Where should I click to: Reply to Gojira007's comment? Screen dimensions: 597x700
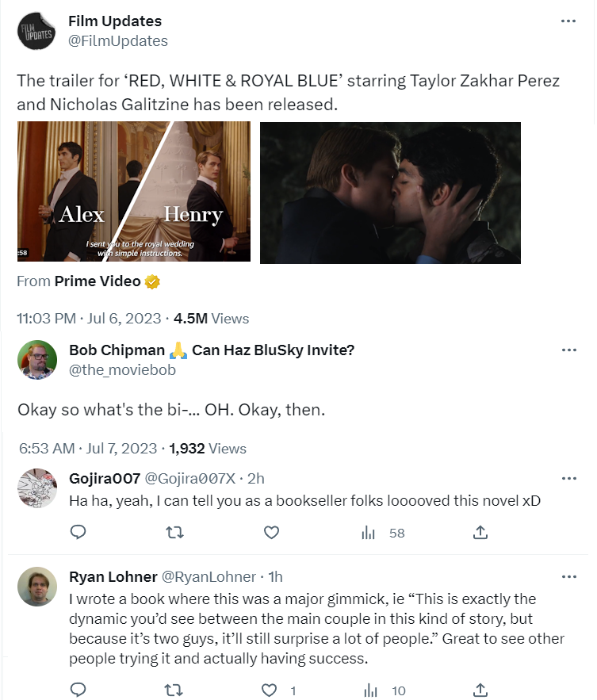(78, 533)
